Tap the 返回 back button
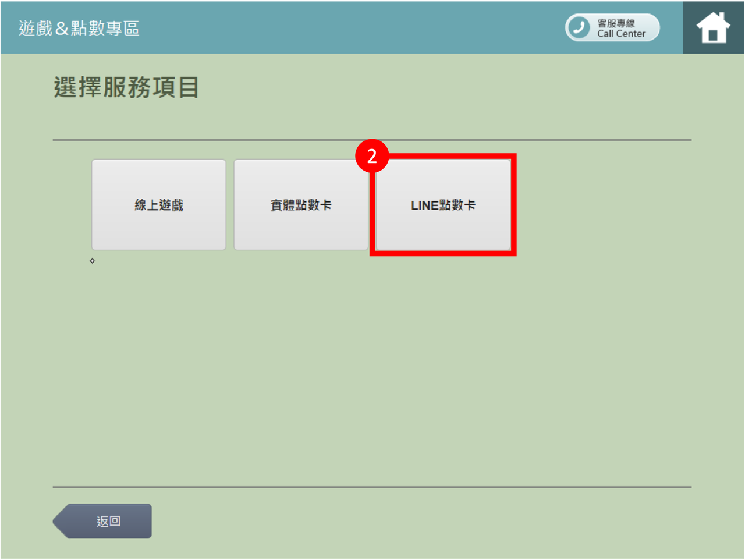 (x=102, y=521)
